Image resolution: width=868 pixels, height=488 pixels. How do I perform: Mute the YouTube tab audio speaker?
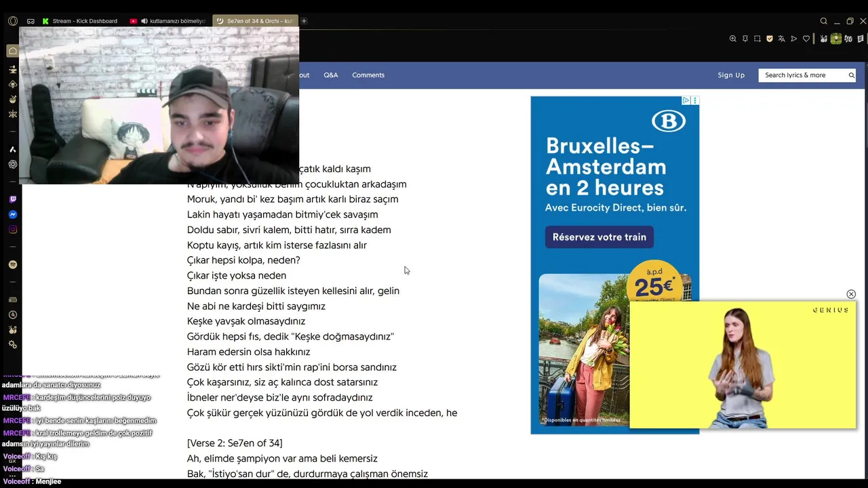[144, 21]
